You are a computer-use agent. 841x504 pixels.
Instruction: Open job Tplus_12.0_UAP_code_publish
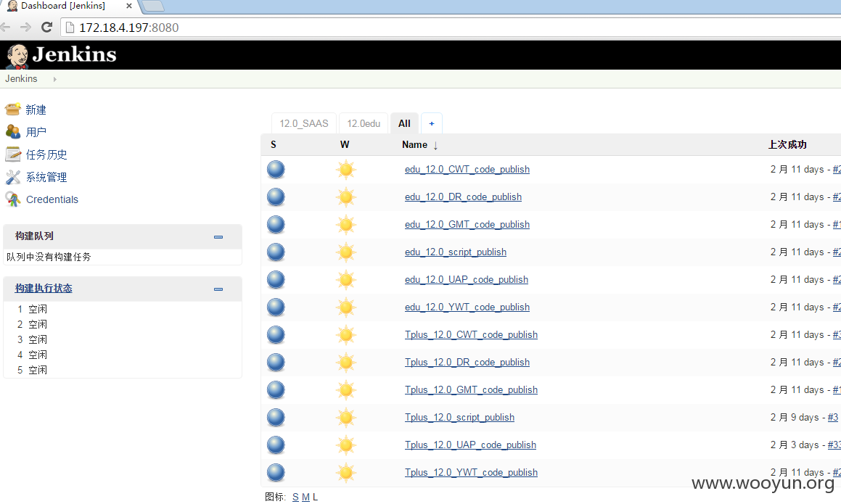471,445
